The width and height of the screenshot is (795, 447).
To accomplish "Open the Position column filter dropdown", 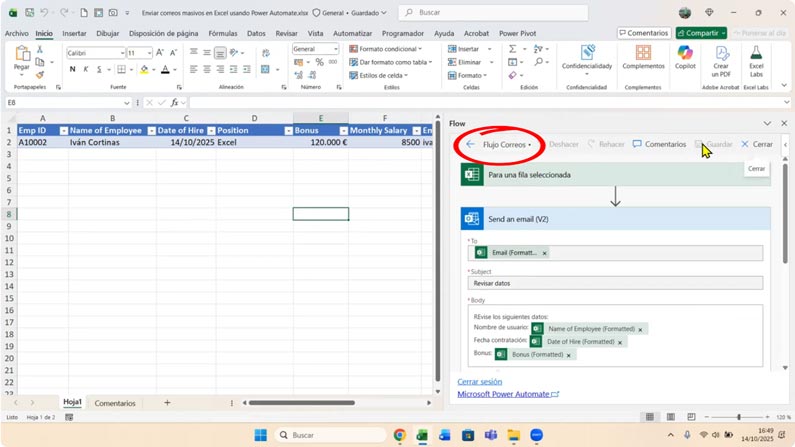I will click(x=285, y=131).
